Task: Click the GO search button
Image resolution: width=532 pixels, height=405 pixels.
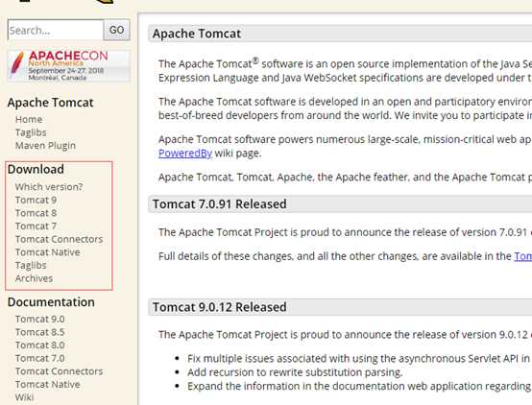Action: pos(117,30)
